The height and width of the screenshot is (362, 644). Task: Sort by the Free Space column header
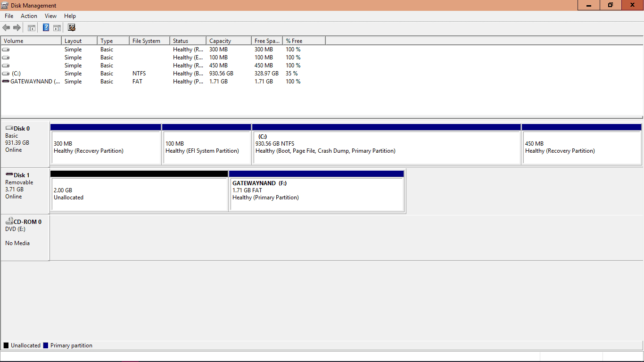coord(267,41)
